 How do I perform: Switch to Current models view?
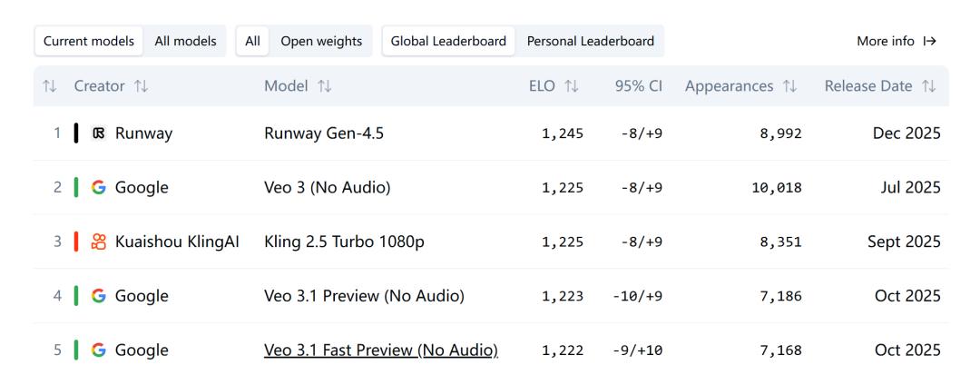(89, 41)
